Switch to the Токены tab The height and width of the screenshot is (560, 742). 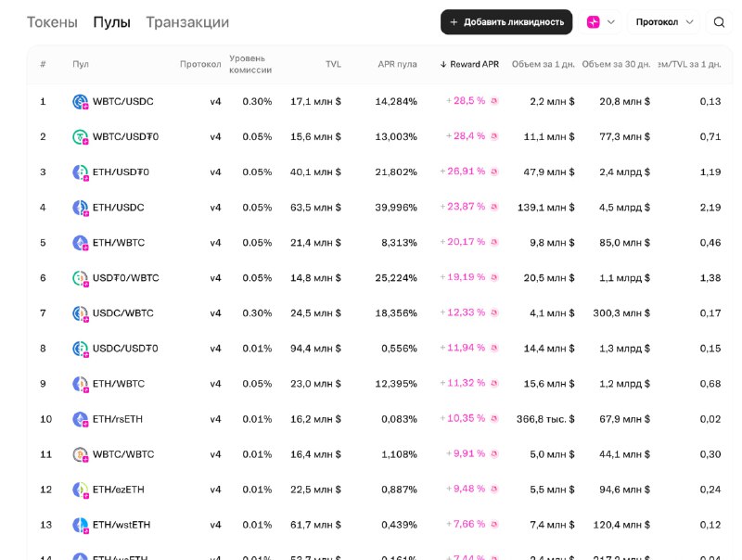click(52, 20)
